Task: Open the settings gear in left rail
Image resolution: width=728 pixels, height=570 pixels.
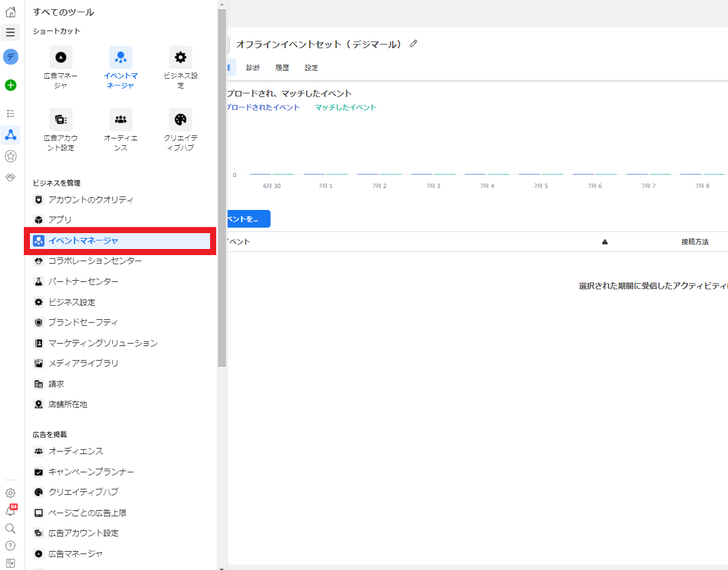Action: coord(10,493)
